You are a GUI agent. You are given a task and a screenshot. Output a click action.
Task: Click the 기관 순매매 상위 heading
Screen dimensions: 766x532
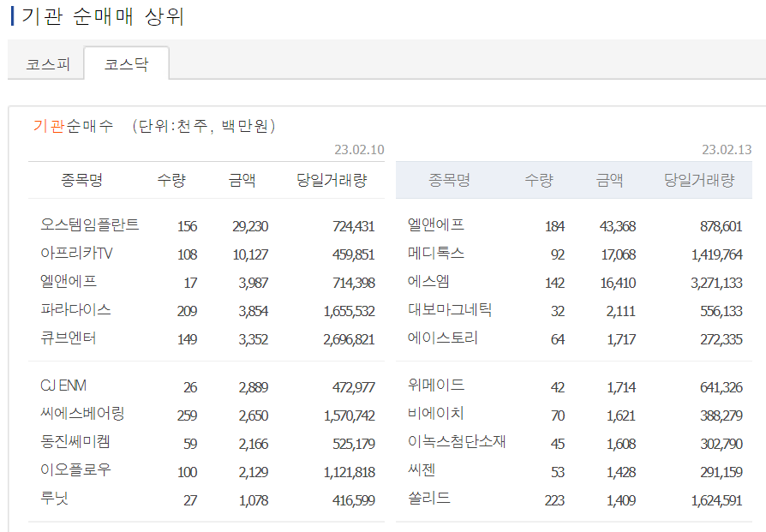102,16
